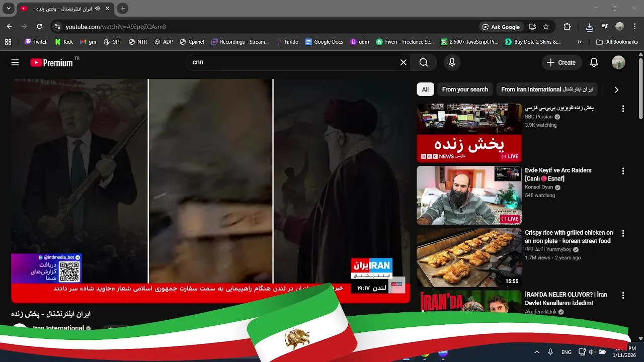The height and width of the screenshot is (362, 644).
Task: Open the YouTube notifications bell
Action: click(594, 62)
